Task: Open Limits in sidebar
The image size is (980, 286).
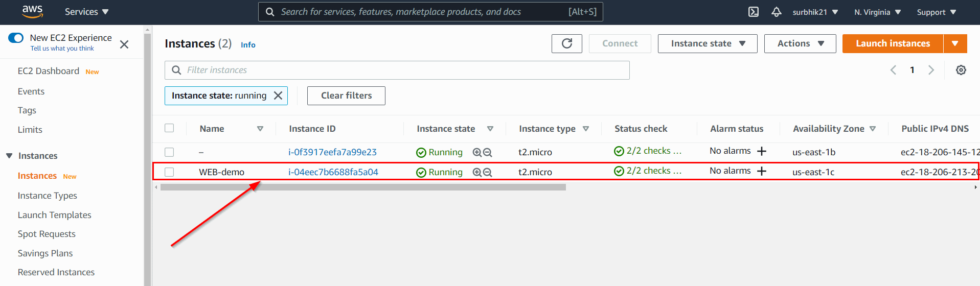Action: pos(30,130)
